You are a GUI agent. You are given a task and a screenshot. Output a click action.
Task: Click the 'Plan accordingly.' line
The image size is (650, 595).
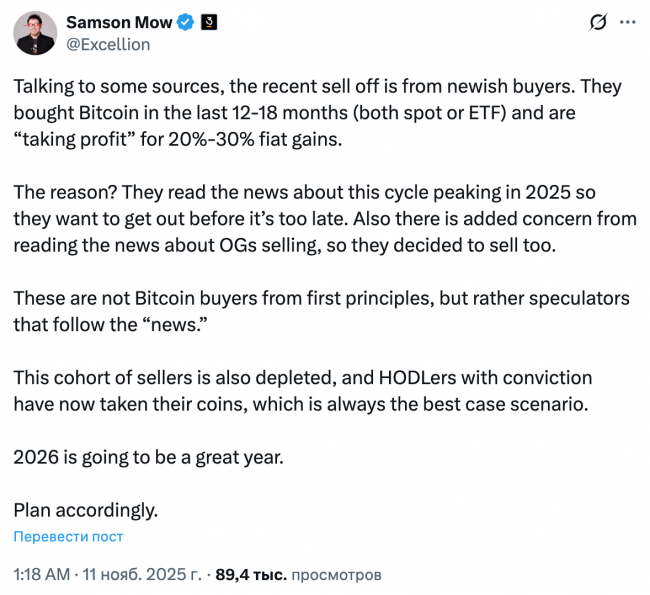tap(85, 509)
